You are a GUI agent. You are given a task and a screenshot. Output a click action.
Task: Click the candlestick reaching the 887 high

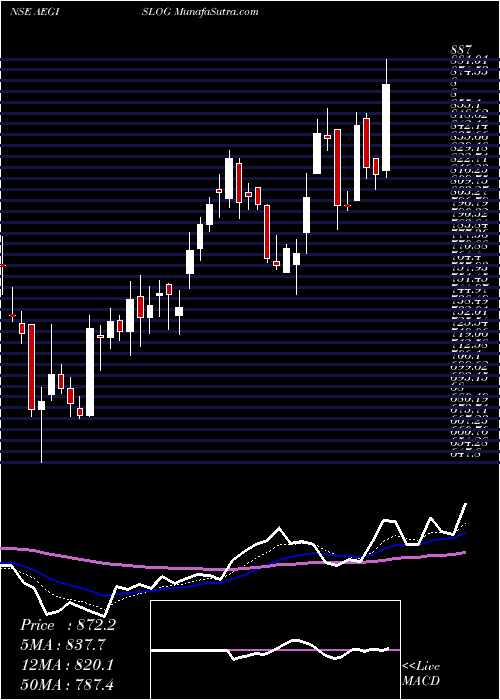[386, 119]
